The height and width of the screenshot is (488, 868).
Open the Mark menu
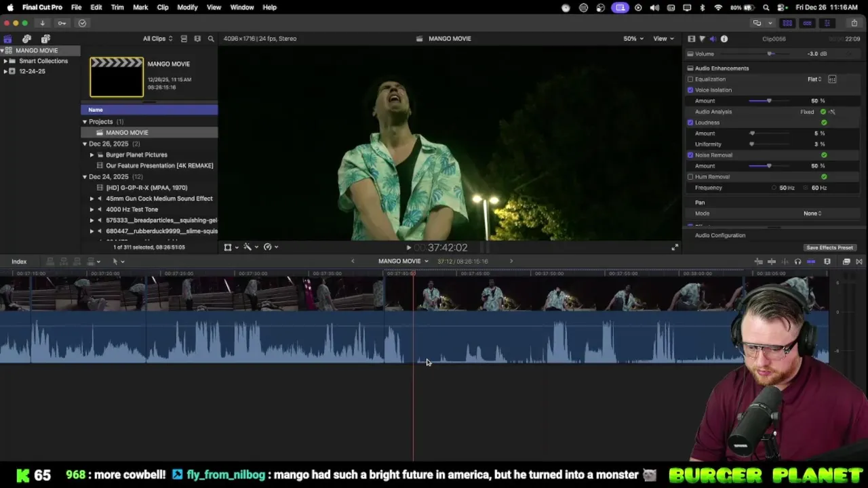pyautogui.click(x=140, y=7)
